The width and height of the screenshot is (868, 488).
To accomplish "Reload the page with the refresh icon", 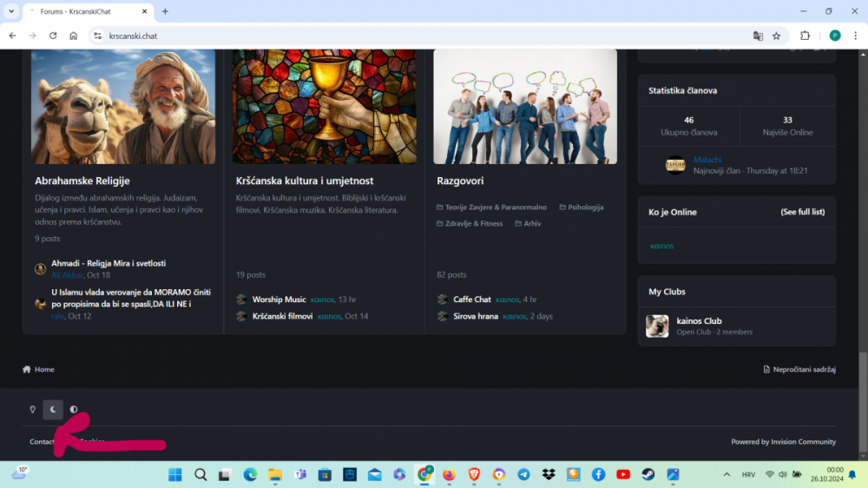I will coord(53,36).
